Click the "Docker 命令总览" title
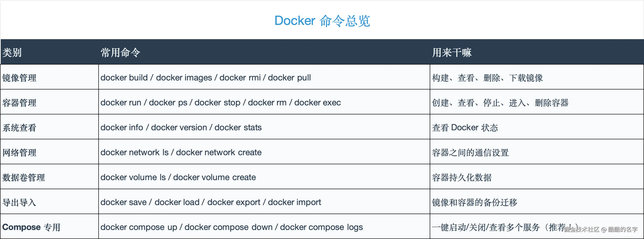The image size is (644, 239). tap(322, 21)
